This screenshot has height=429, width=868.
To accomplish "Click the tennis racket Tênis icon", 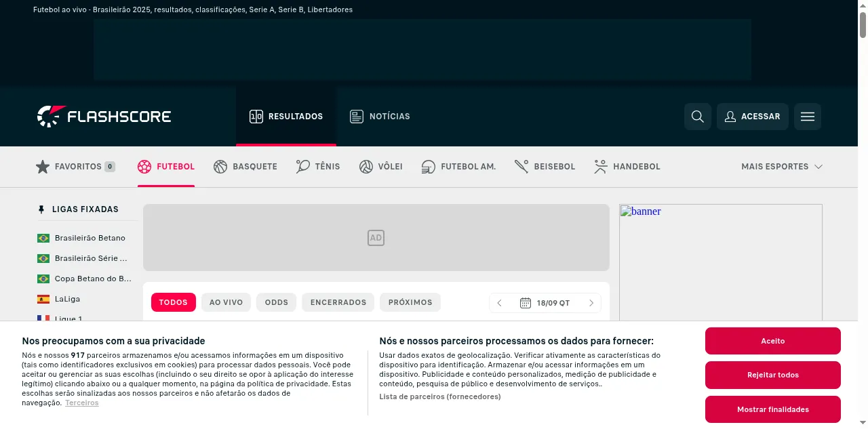I will click(303, 167).
